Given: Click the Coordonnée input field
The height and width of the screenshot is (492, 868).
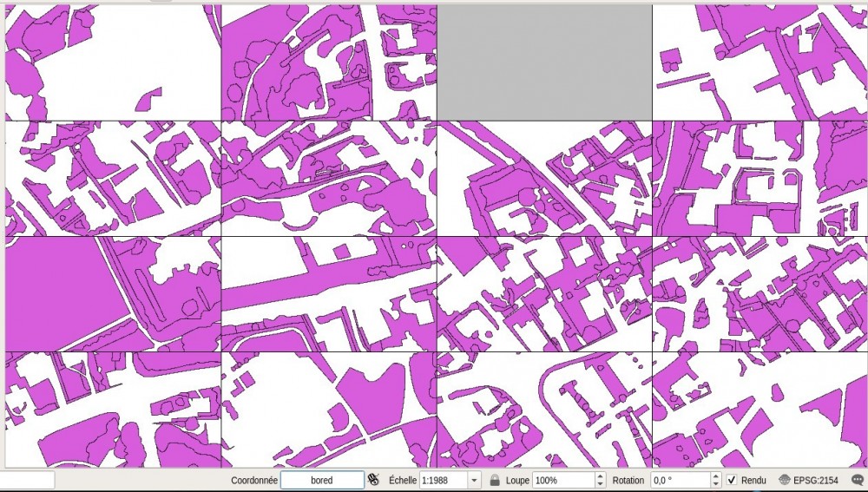Looking at the screenshot, I should pos(322,480).
